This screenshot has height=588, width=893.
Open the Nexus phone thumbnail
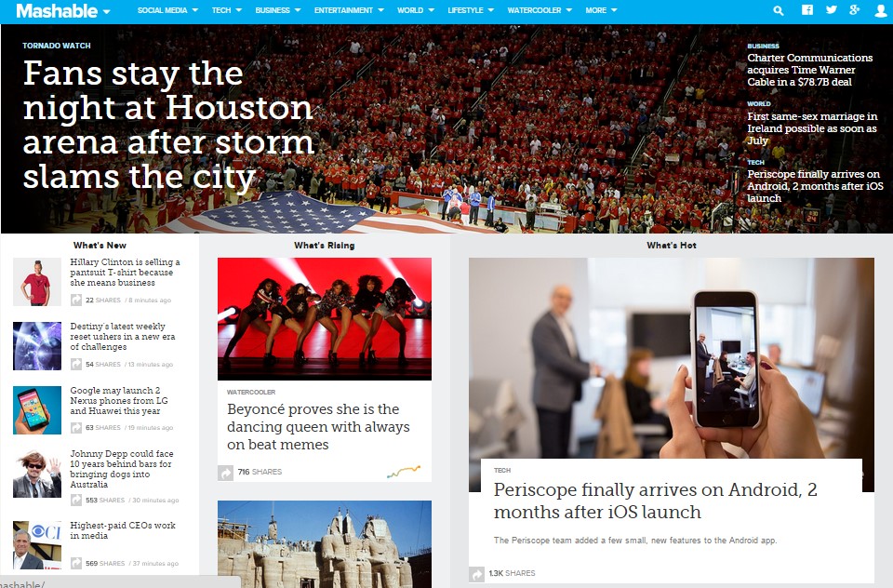(x=37, y=410)
